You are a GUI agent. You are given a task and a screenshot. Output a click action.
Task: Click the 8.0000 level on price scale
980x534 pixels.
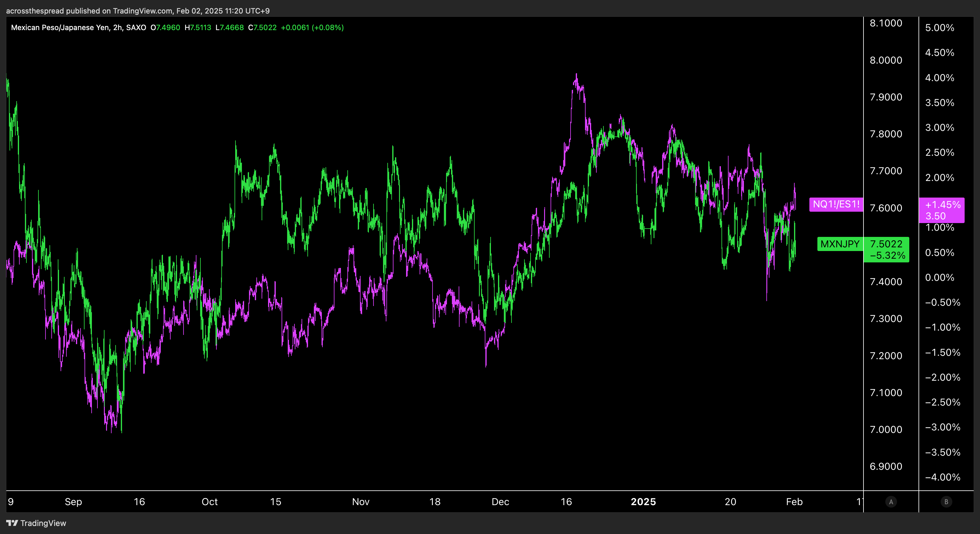[886, 60]
